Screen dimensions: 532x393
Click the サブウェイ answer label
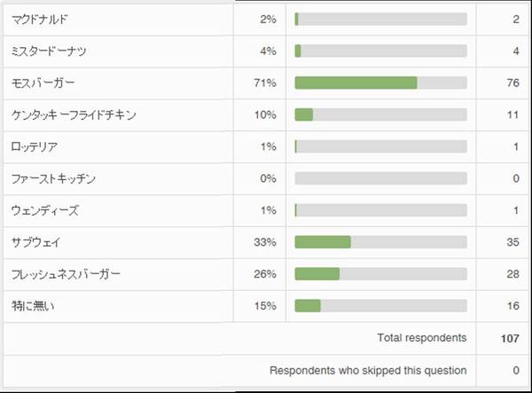[x=35, y=242]
